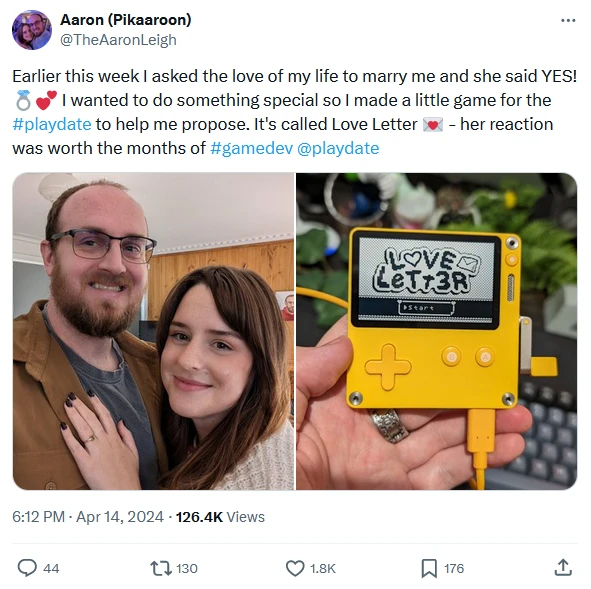Bookmark the tweet
This screenshot has width=591, height=589.
429,568
